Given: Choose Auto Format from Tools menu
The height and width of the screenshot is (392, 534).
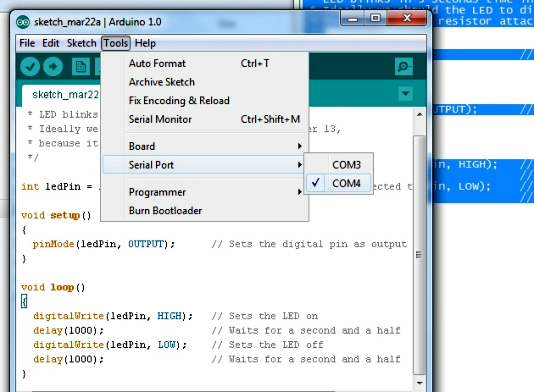Looking at the screenshot, I should pos(205,64).
